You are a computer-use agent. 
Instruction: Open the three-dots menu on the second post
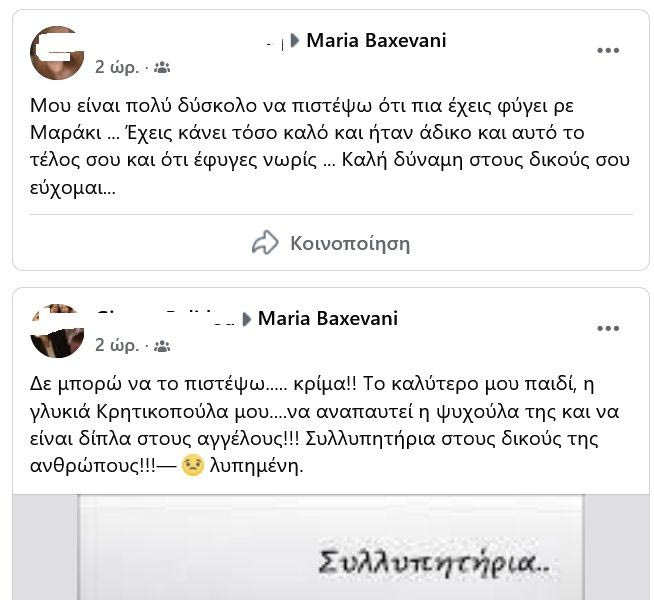click(x=608, y=329)
